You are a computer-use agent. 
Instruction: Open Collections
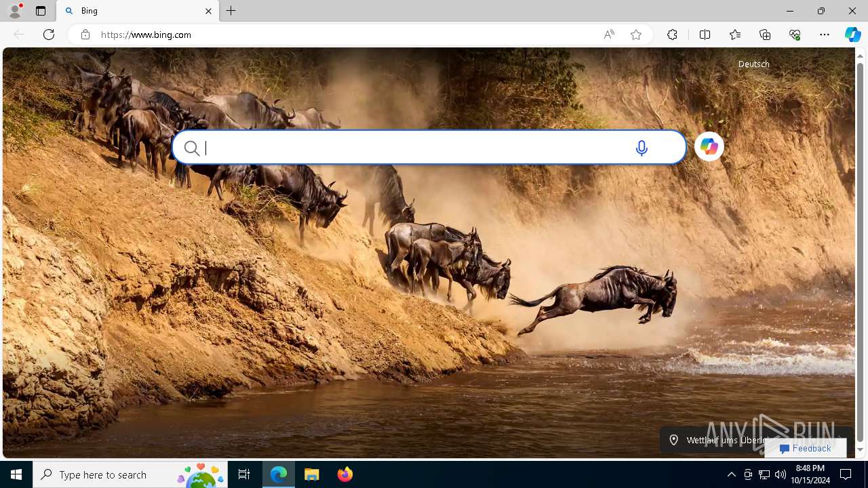(x=765, y=35)
